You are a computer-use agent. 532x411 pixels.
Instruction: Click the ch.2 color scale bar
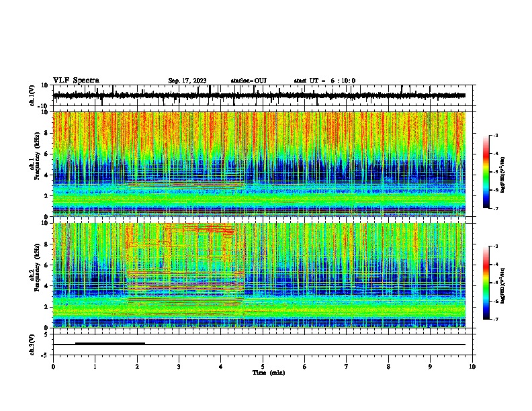(x=486, y=283)
